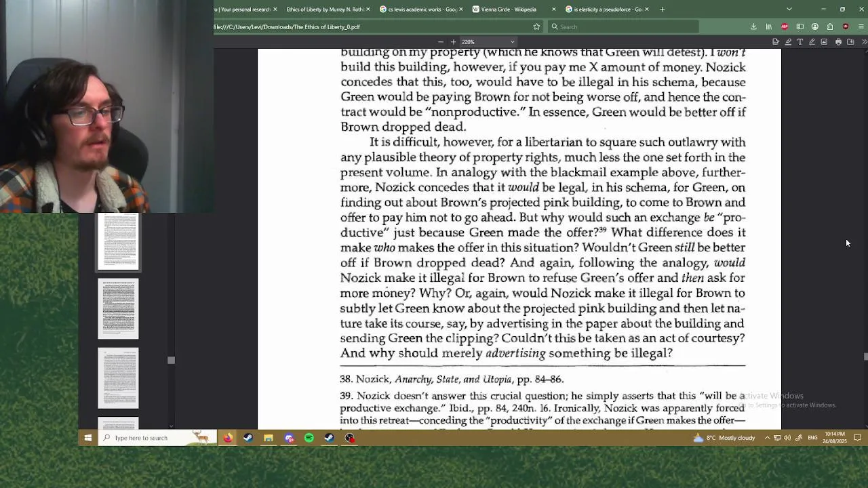The width and height of the screenshot is (868, 488).
Task: Select the PDF draw tool
Action: [812, 42]
